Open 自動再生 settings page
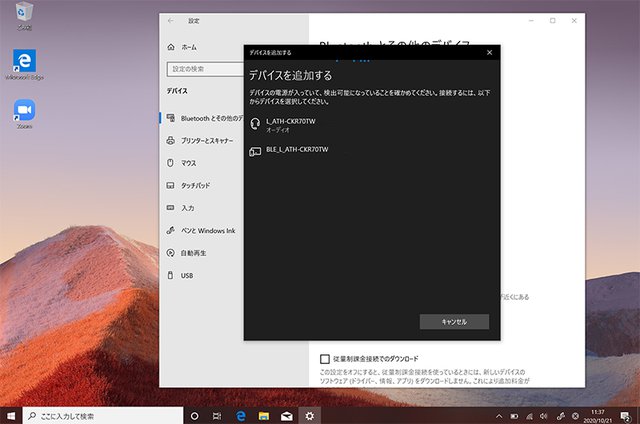 (193, 253)
